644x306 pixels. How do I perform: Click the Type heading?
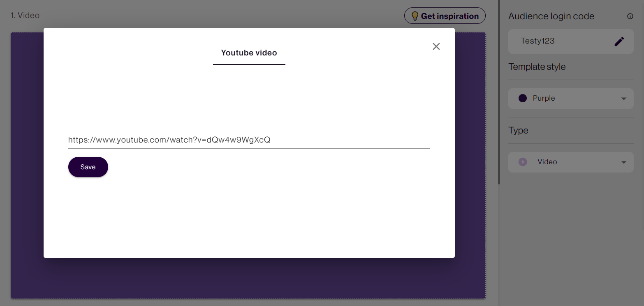pos(518,130)
